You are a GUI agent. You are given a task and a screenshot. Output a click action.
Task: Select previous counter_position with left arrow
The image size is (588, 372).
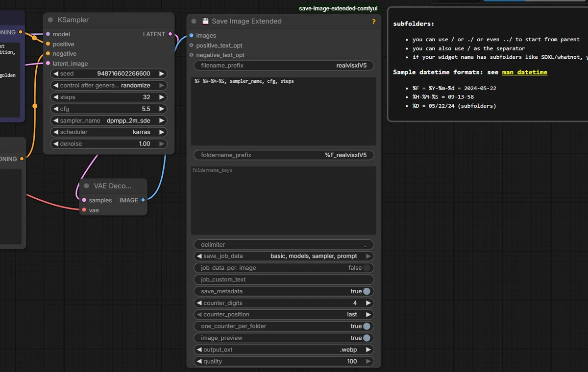[x=199, y=314]
